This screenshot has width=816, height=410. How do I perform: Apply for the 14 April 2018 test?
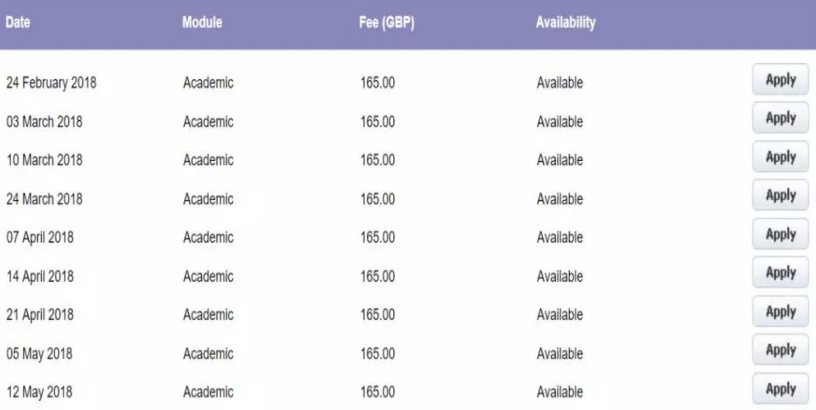[780, 272]
